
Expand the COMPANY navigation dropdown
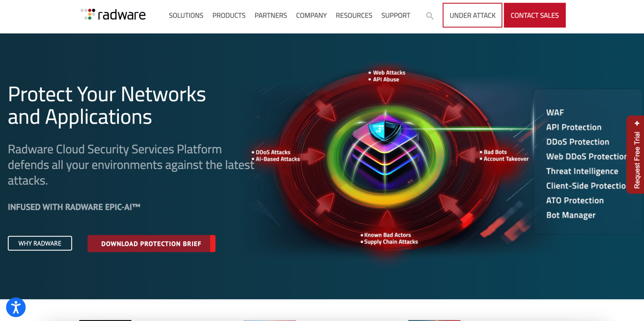(x=311, y=15)
